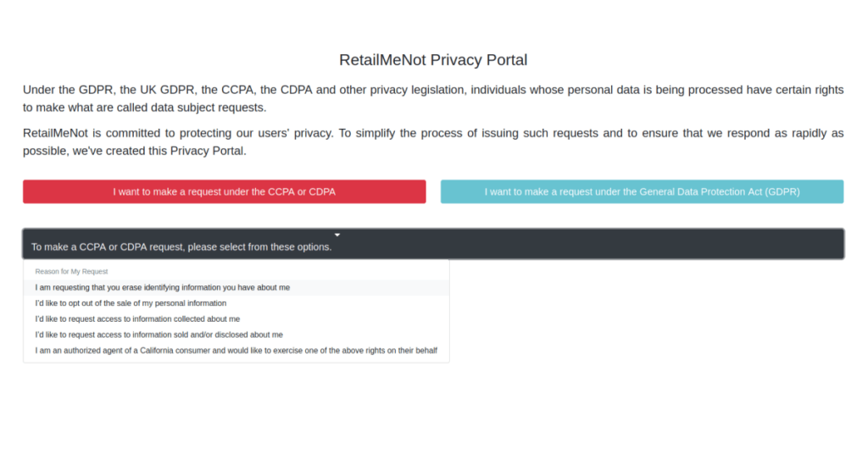
Task: Click the "Reason for My Request" list header
Action: coord(71,272)
